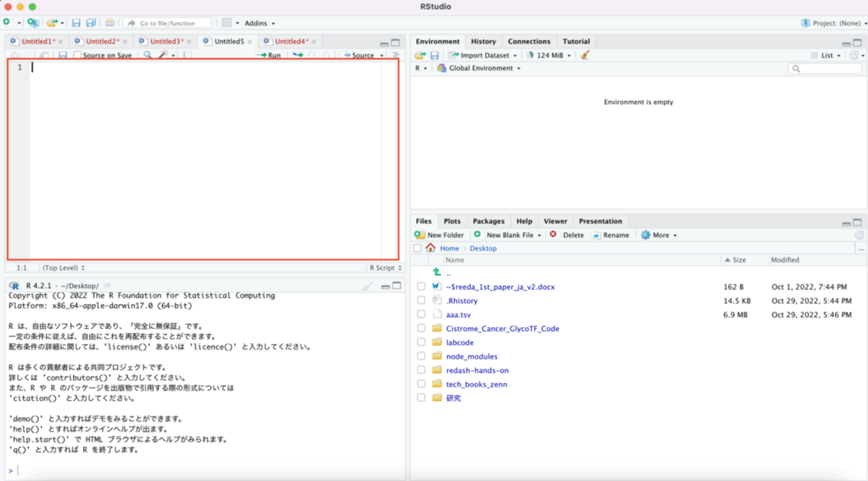Click the Open File folder icon in main toolbar

click(51, 23)
